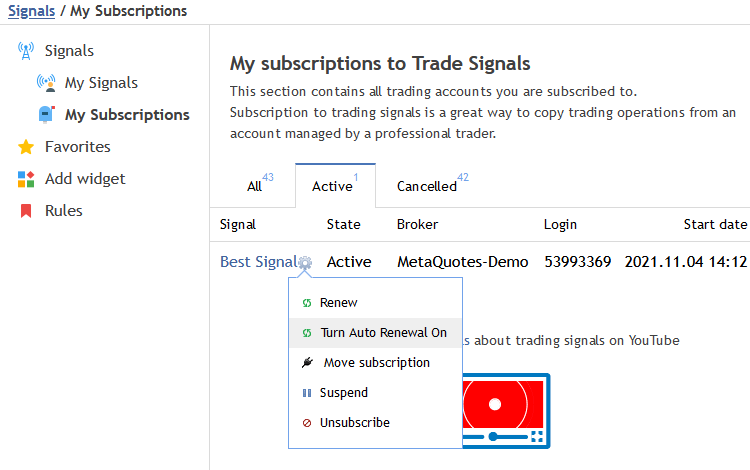Click the Signals breadcrumb link
Viewport: 750px width, 470px height.
point(32,11)
